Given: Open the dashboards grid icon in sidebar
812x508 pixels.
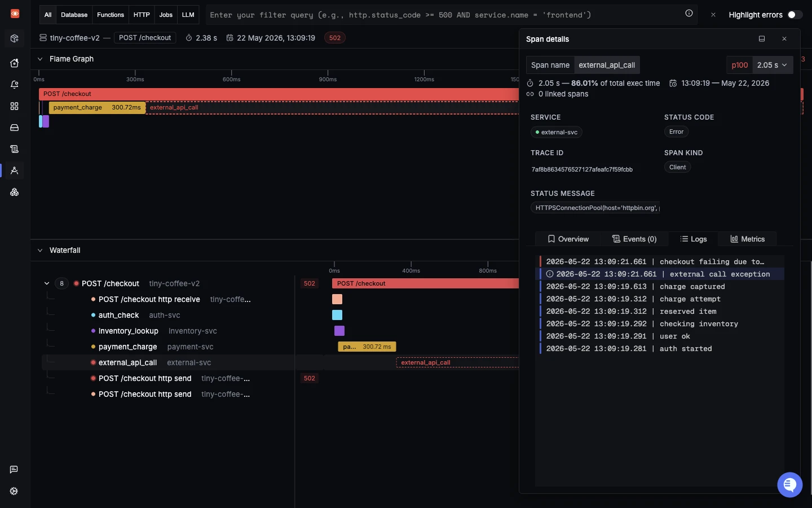Looking at the screenshot, I should (x=15, y=106).
